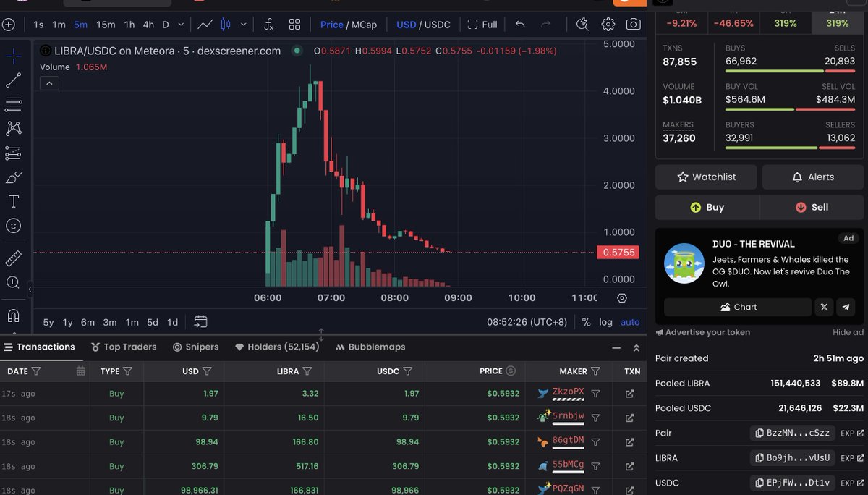The height and width of the screenshot is (495, 868).
Task: Filter transactions by the 5rnbjw maker
Action: (595, 418)
